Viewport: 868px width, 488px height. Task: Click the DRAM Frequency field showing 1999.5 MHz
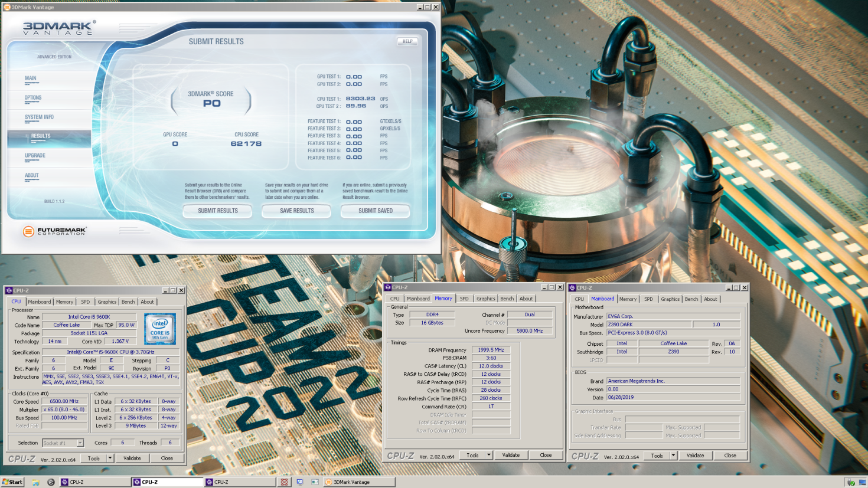pyautogui.click(x=491, y=350)
